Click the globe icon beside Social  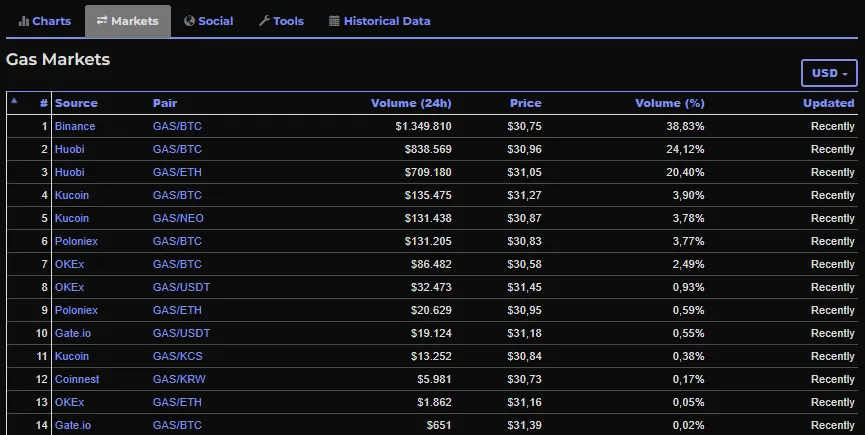click(x=189, y=21)
